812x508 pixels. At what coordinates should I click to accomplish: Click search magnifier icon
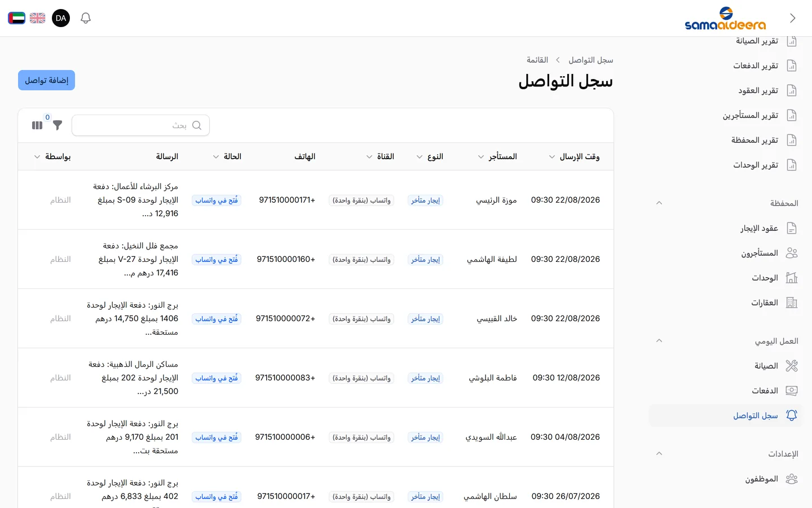(197, 125)
